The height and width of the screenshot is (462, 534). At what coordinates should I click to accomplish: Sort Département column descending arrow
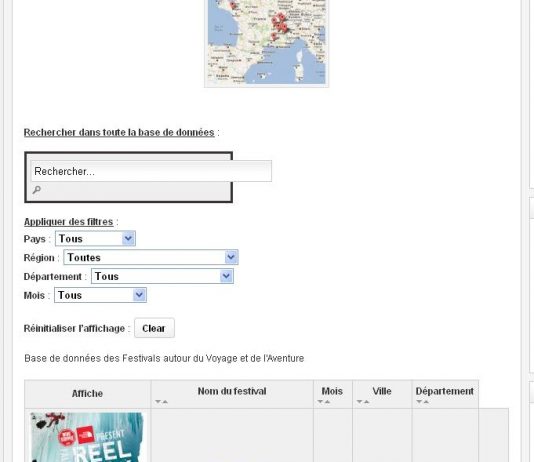(x=419, y=402)
